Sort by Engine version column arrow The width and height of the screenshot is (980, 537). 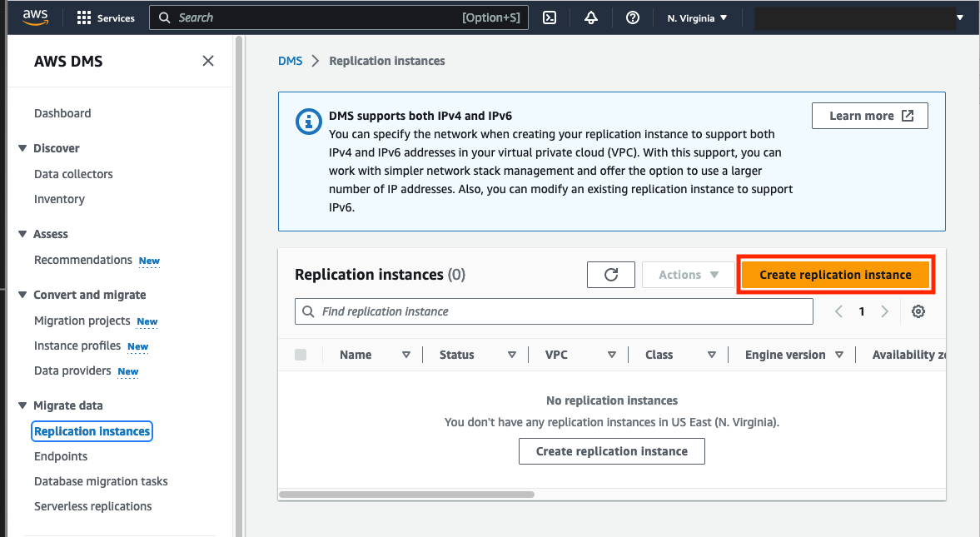point(839,355)
